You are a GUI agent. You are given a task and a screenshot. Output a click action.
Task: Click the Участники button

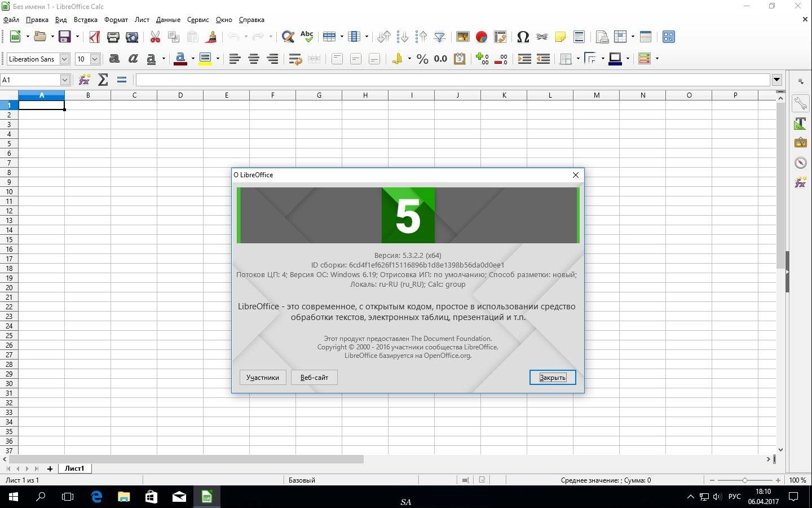(x=263, y=378)
